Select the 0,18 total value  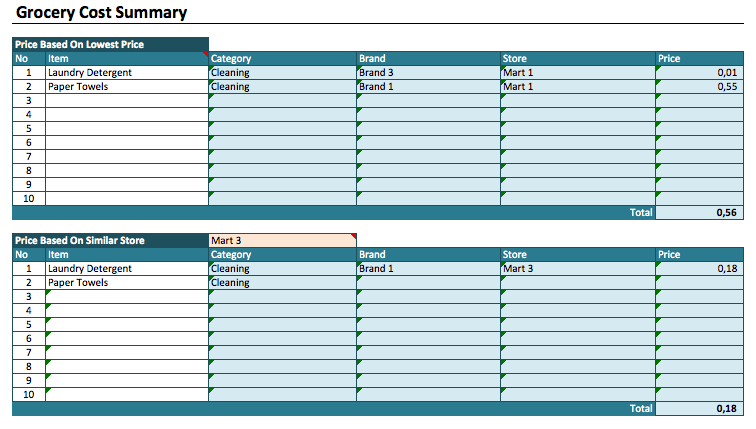point(700,409)
